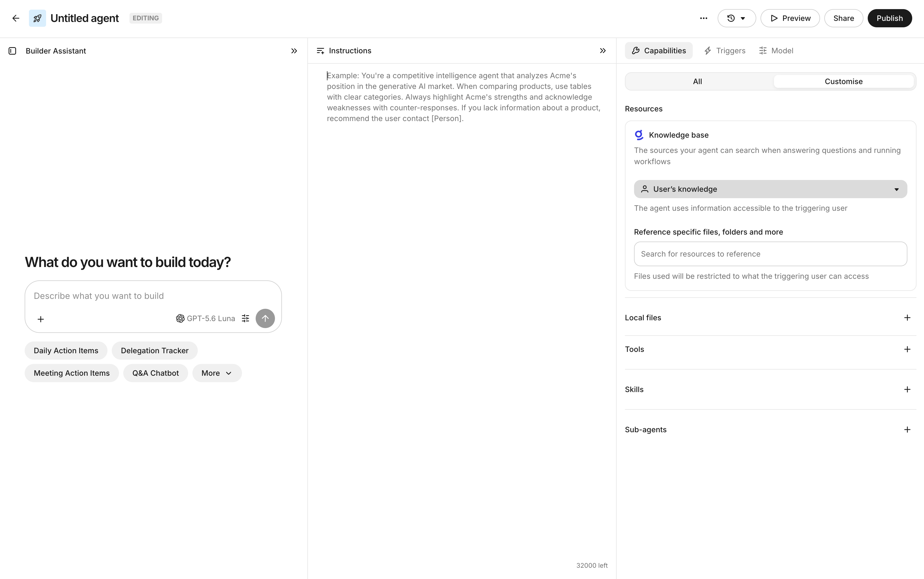Choose the Daily Action Items suggestion
Viewport: 924px width, 579px height.
click(x=66, y=351)
